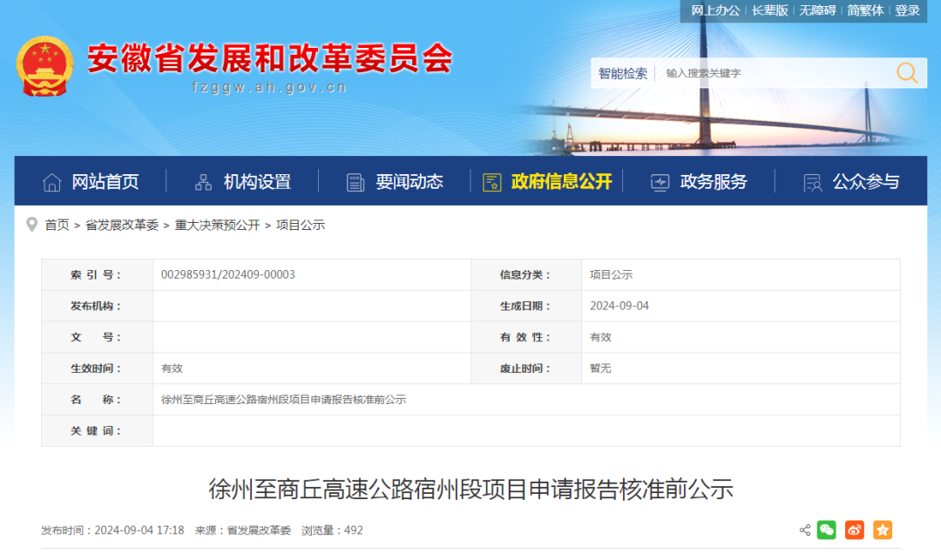This screenshot has height=560, width=941.
Task: Share the article to Weibo
Action: pyautogui.click(x=854, y=530)
